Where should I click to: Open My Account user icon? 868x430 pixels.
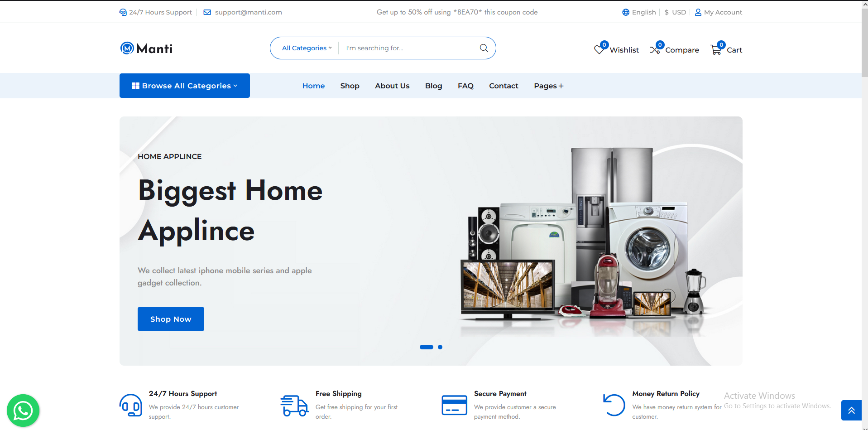[698, 12]
